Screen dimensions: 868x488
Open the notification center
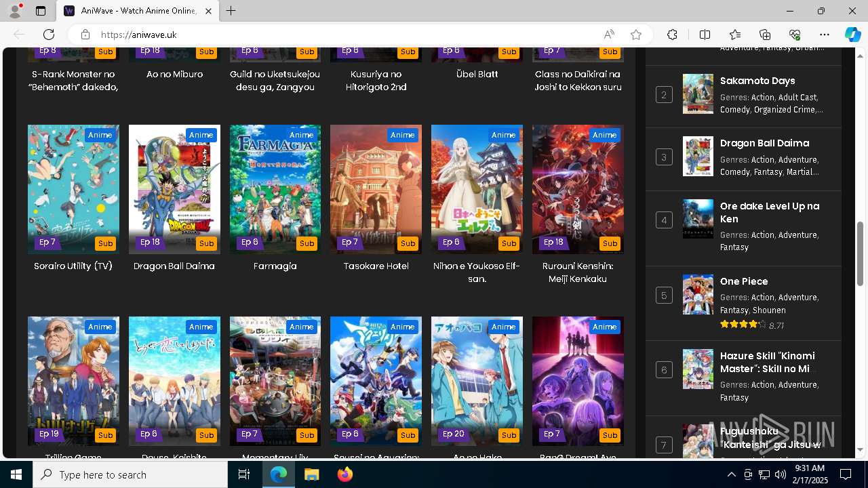click(846, 474)
